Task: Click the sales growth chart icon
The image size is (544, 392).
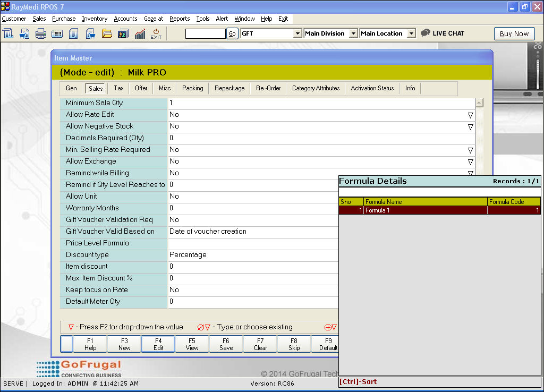Action: click(x=140, y=33)
